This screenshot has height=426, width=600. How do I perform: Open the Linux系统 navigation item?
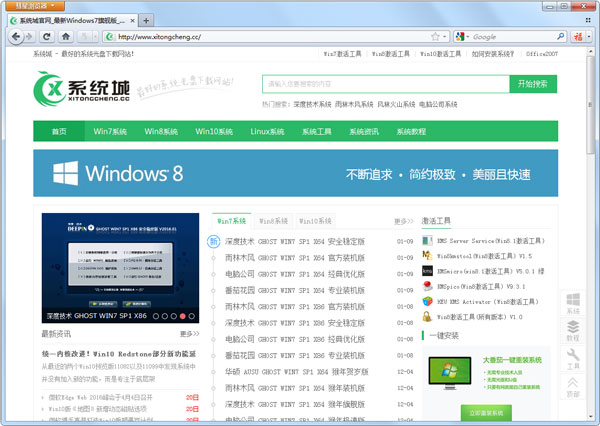[267, 131]
